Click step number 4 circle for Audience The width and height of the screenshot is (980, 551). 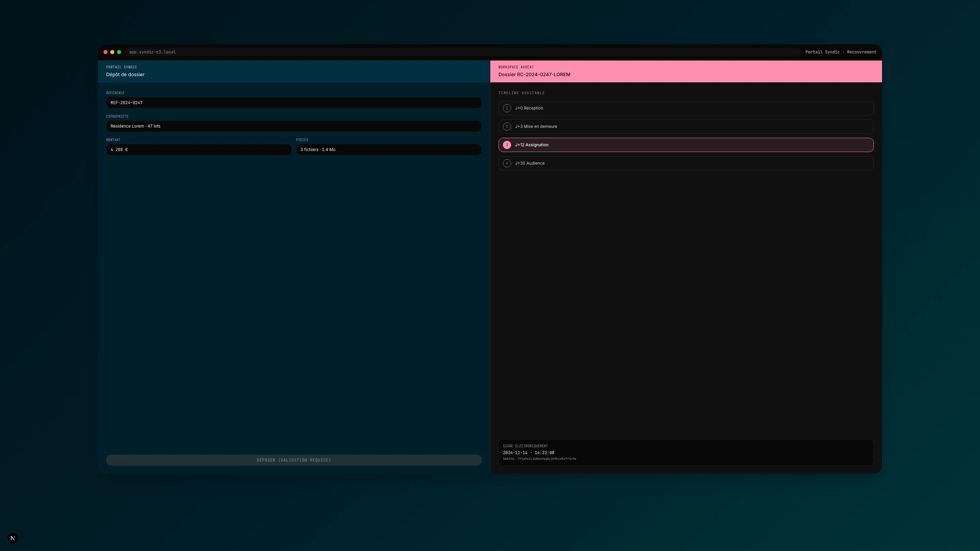(507, 163)
